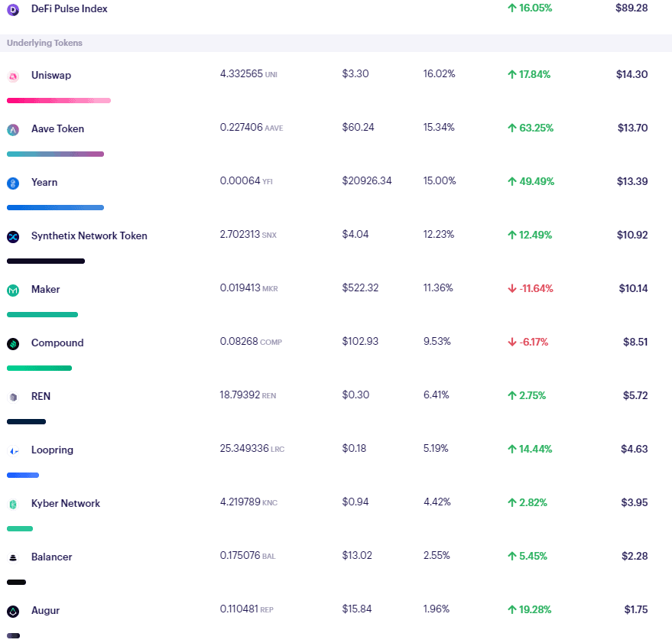Open the Aave Token name
The height and width of the screenshot is (643, 672).
(x=57, y=128)
